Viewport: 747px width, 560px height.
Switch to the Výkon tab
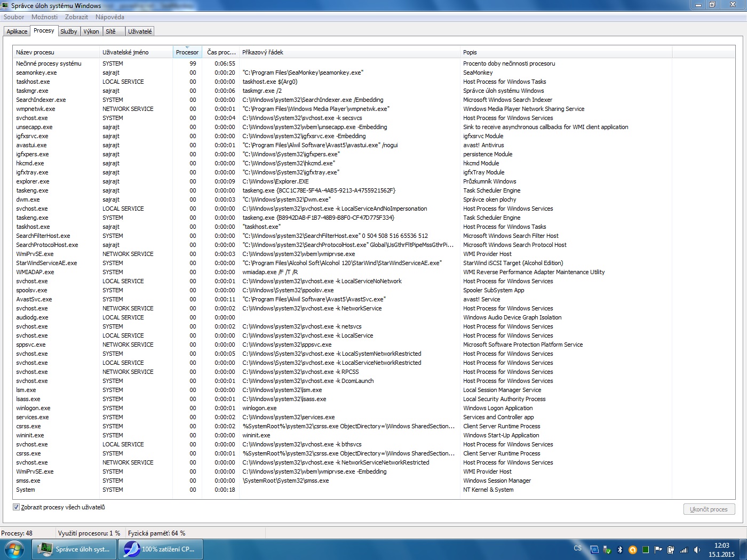(x=91, y=31)
